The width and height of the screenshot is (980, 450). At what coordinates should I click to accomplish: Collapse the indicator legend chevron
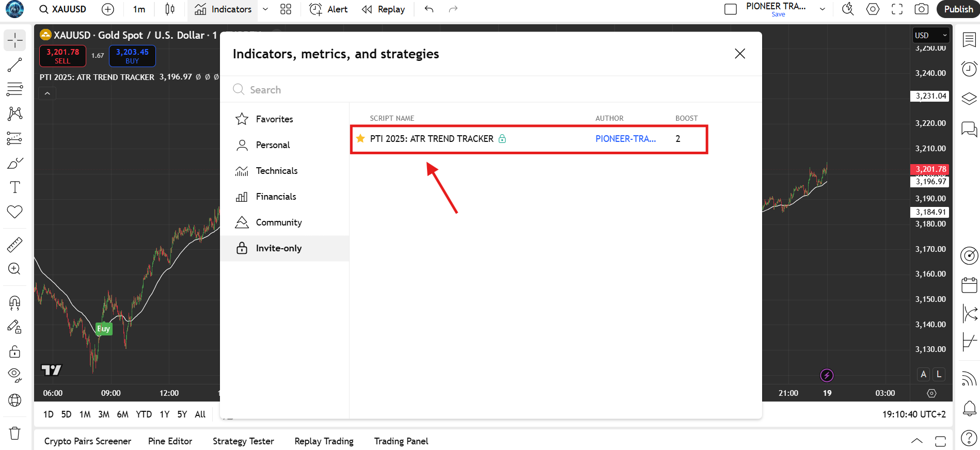point(47,93)
